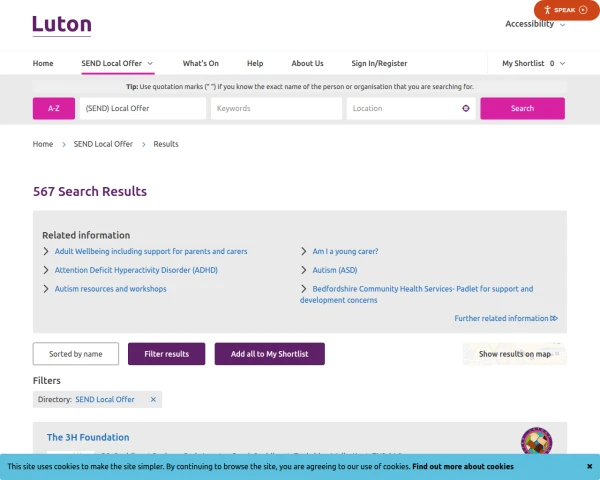
Task: Click Find out more about cookies
Action: tap(463, 467)
